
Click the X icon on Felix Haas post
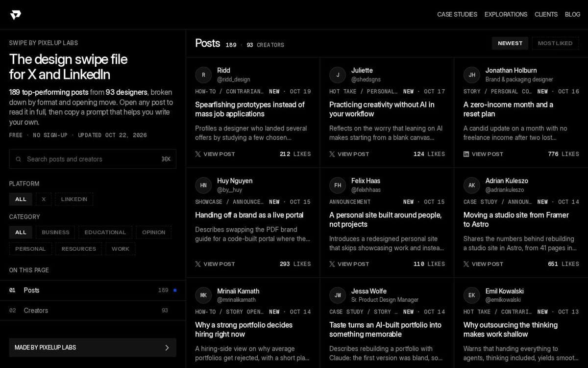[x=332, y=264]
